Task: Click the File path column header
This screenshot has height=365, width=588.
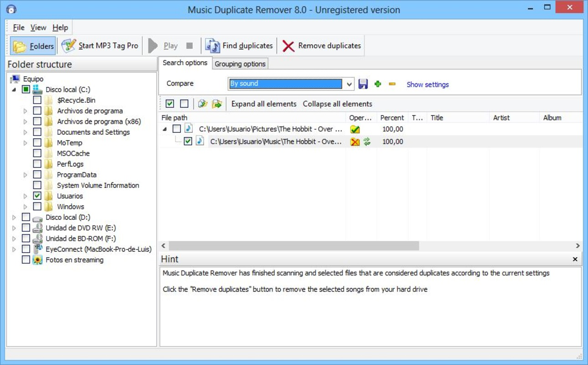Action: point(252,118)
